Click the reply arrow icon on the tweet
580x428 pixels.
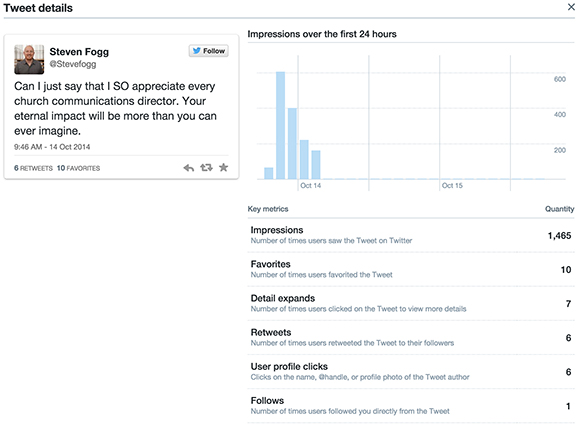[x=189, y=168]
